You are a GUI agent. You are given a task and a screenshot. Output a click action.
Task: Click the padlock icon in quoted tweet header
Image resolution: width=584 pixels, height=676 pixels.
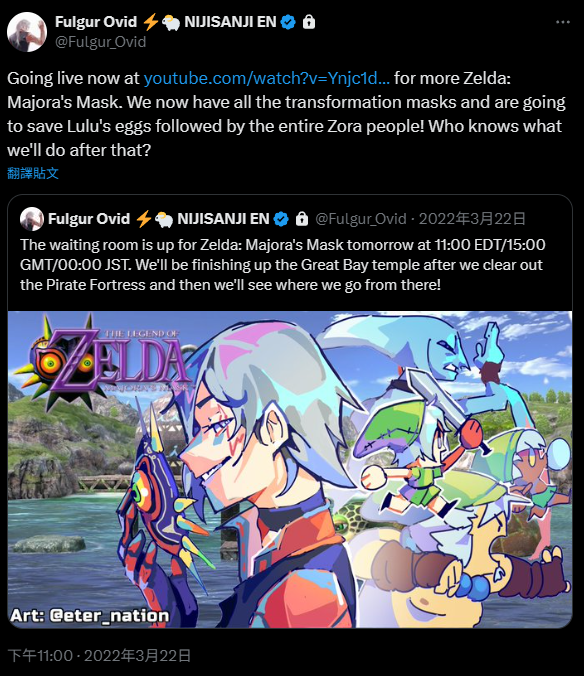302,219
